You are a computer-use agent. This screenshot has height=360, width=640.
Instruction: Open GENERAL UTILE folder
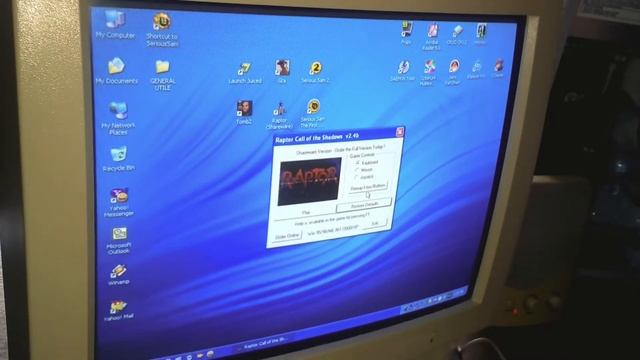(x=162, y=75)
